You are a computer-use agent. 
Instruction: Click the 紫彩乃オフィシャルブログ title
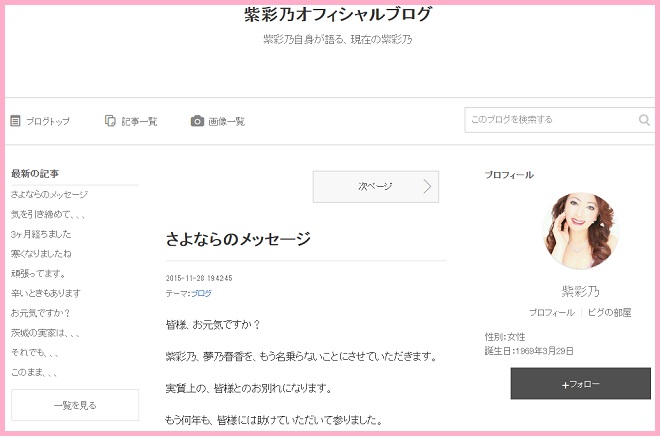click(x=338, y=14)
